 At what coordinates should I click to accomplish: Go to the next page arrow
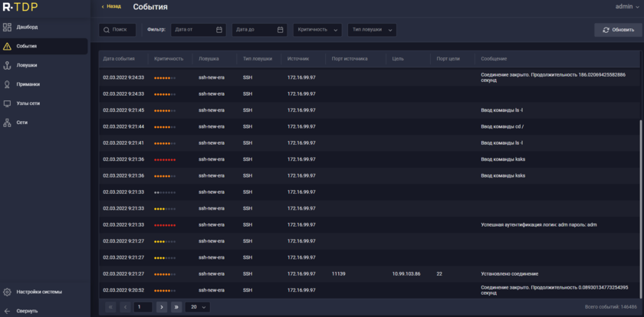tap(161, 307)
